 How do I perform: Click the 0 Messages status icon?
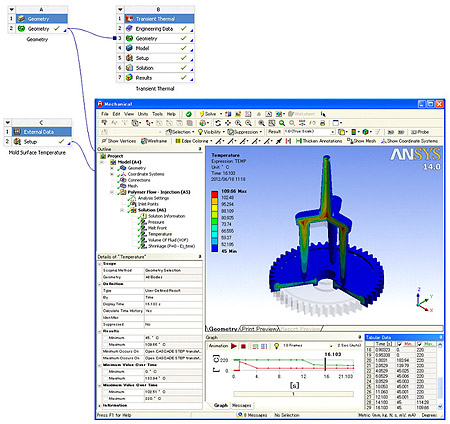tap(239, 415)
